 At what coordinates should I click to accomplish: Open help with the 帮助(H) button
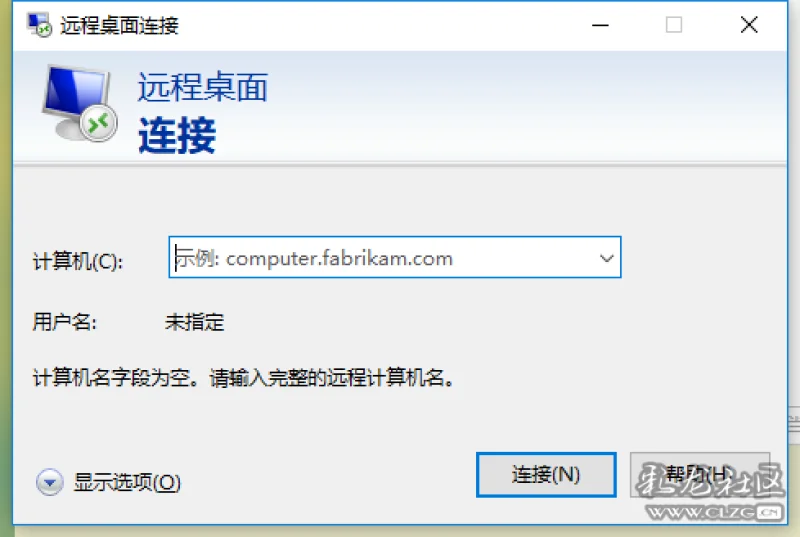point(699,475)
